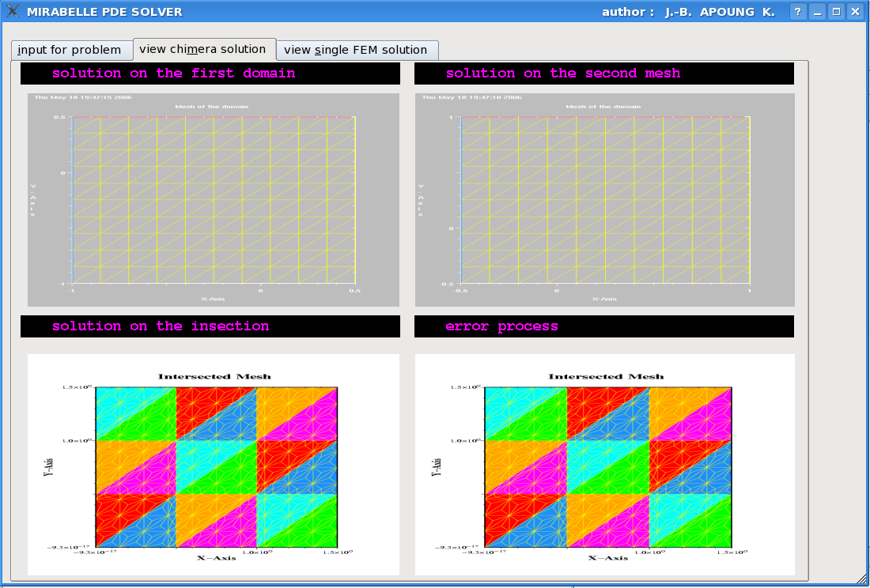Select the second mesh yellow grid plot
Screen dimensions: 870x588
click(x=604, y=200)
